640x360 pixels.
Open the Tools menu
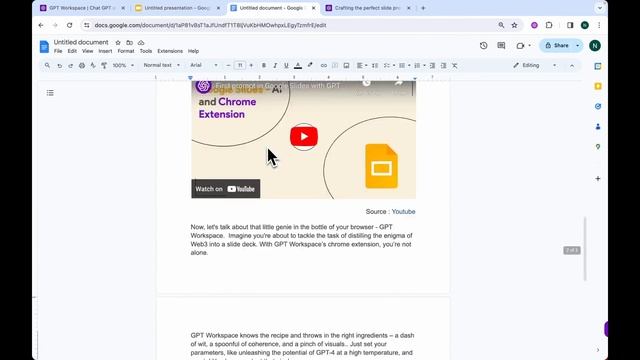pyautogui.click(x=146, y=51)
